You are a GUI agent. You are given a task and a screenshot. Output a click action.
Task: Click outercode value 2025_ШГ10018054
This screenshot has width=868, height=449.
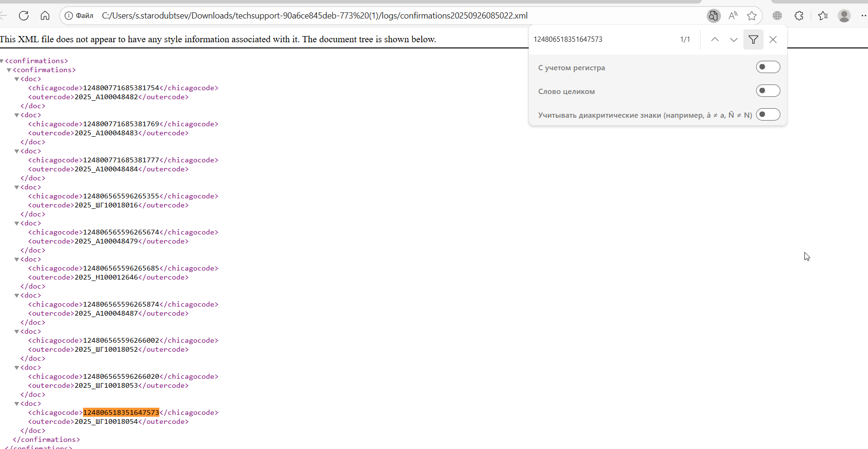click(x=106, y=421)
